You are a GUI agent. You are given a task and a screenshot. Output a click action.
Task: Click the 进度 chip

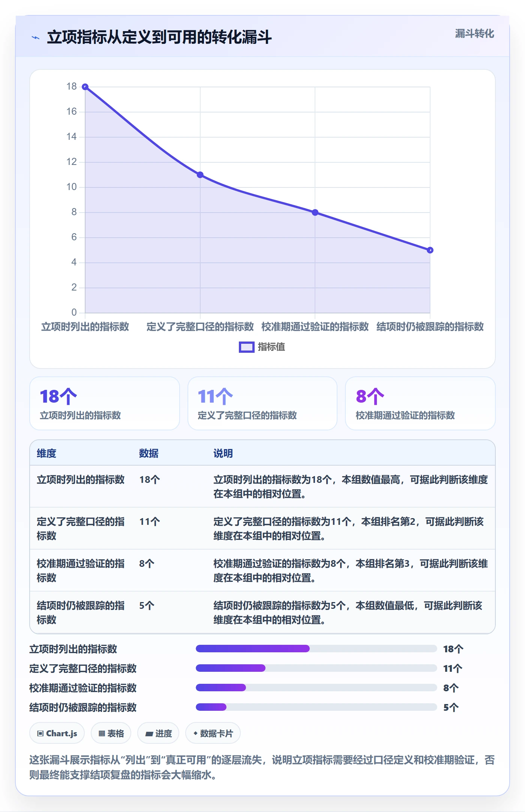[158, 733]
